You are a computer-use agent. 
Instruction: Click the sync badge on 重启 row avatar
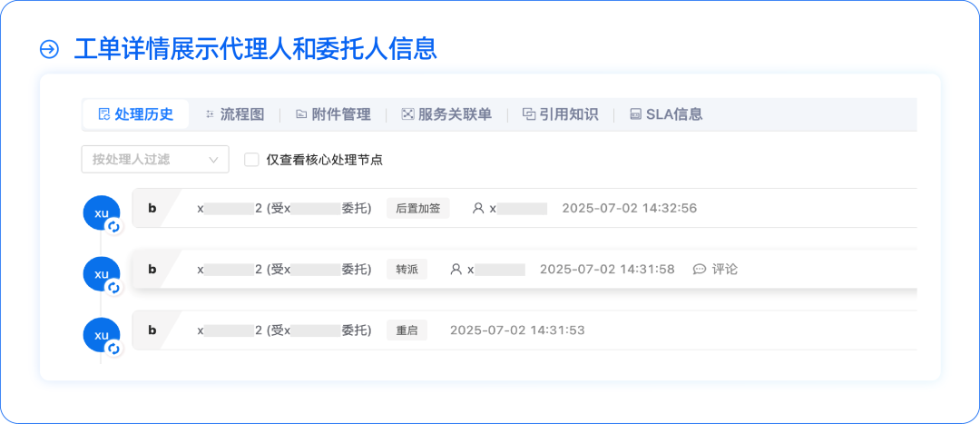pos(113,349)
